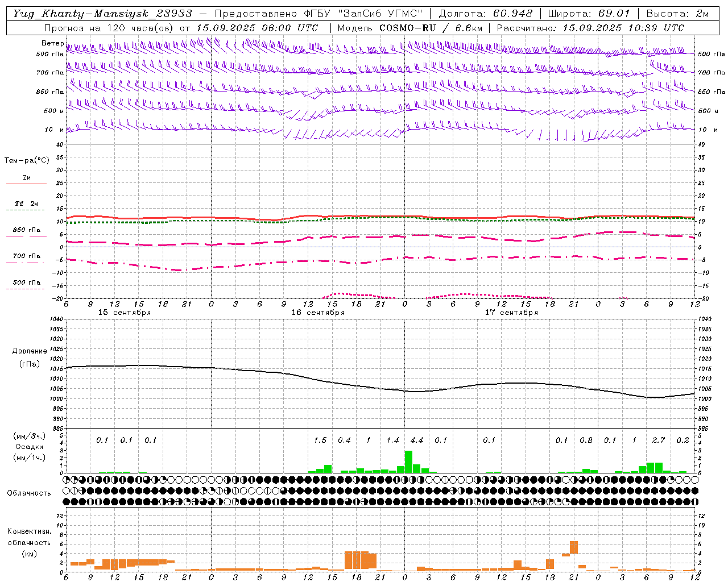Click the 1.5 precipitation total
Viewport: 728px width, 582px height.
pyautogui.click(x=320, y=440)
